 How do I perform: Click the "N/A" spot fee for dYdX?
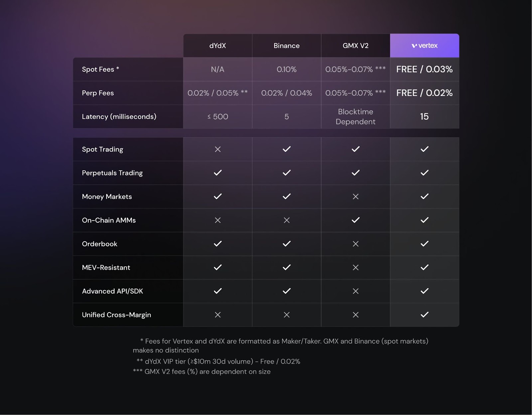click(x=218, y=69)
